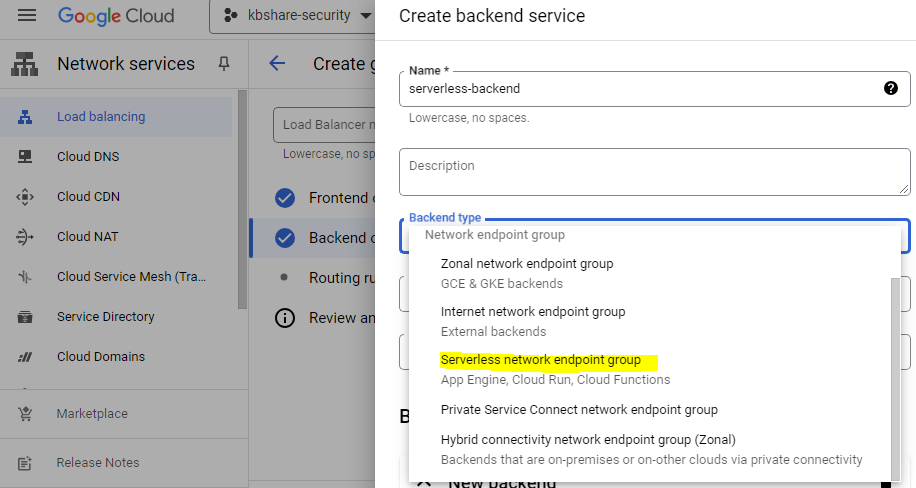
Task: Click the Frontend step checkmark icon
Action: pyautogui.click(x=285, y=198)
